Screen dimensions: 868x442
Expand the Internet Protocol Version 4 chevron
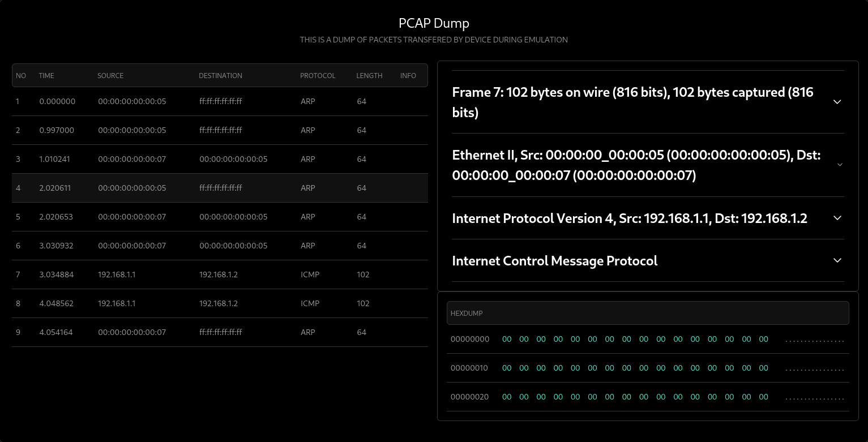837,218
